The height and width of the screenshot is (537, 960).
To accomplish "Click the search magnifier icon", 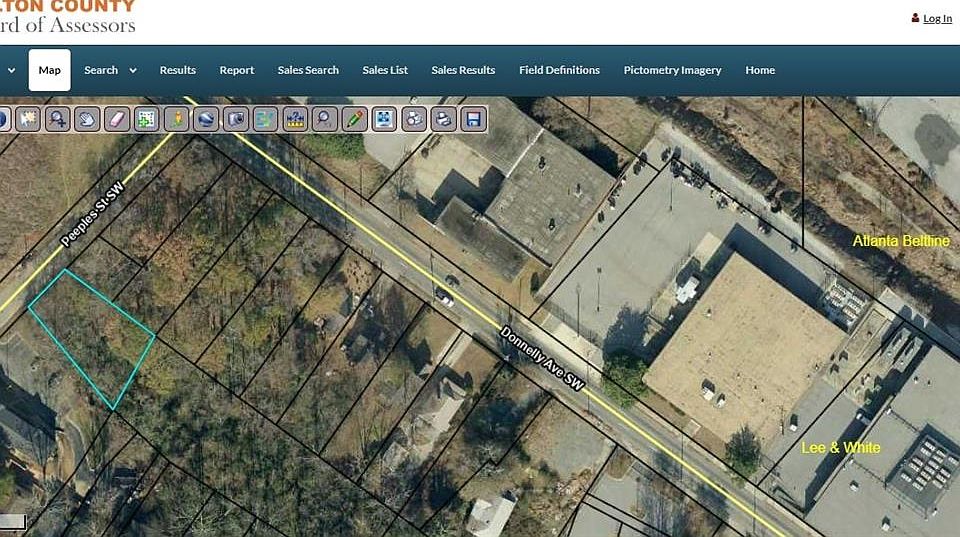I will tap(324, 119).
